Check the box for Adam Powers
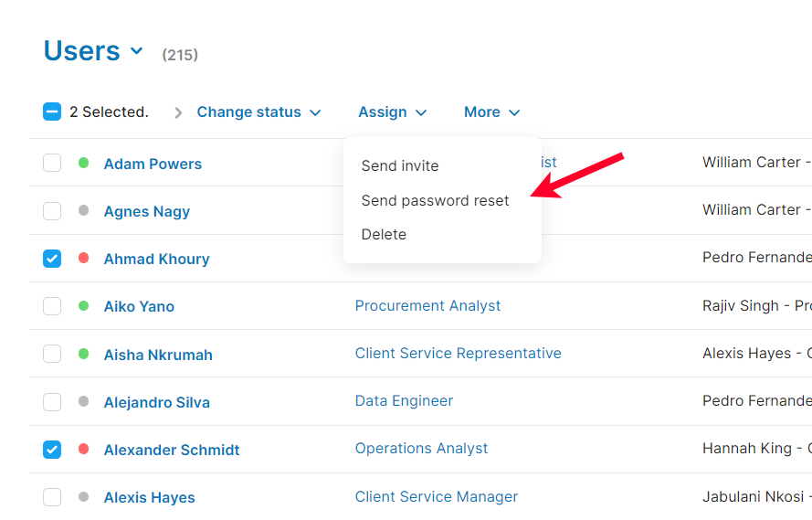The width and height of the screenshot is (812, 520). [x=52, y=164]
